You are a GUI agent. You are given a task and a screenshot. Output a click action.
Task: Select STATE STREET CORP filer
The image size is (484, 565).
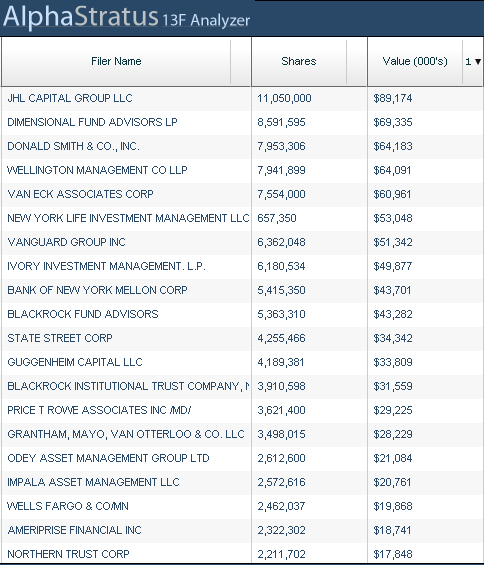click(x=60, y=338)
